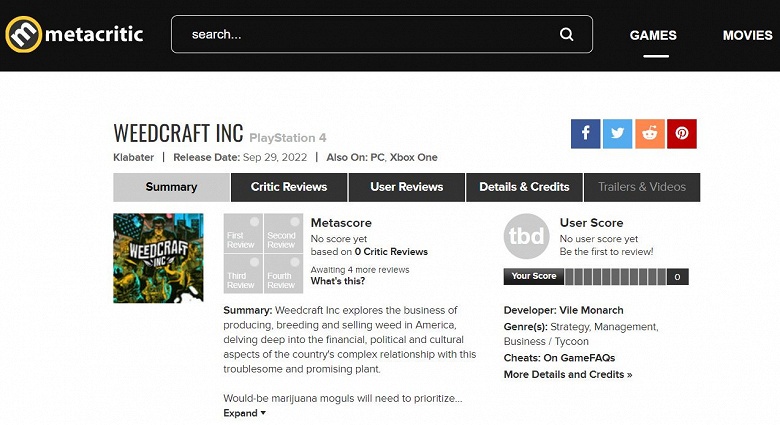This screenshot has width=780, height=425.
Task: Open the Klabater publisher link
Action: (x=133, y=157)
